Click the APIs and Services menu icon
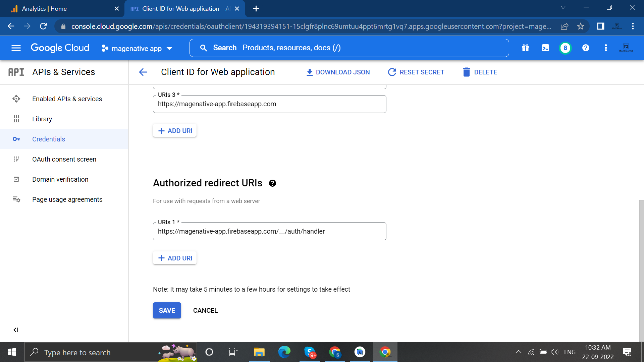The image size is (644, 362). pos(16,72)
